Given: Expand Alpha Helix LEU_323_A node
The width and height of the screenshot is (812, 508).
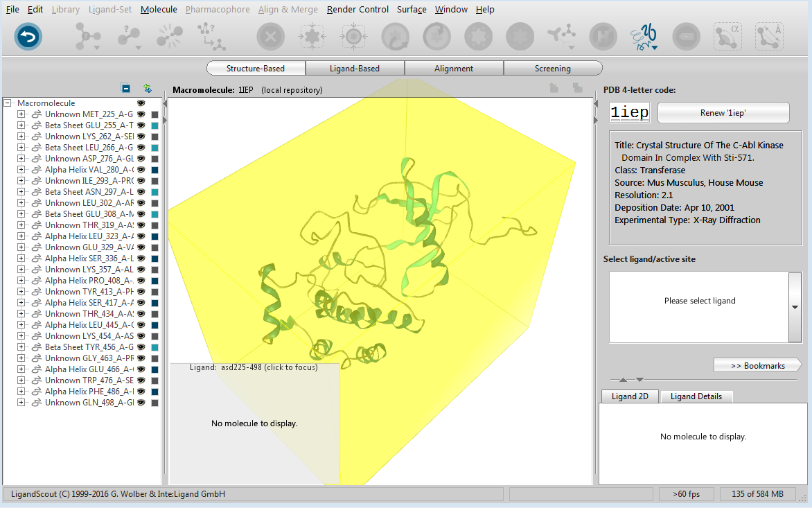Looking at the screenshot, I should (21, 236).
